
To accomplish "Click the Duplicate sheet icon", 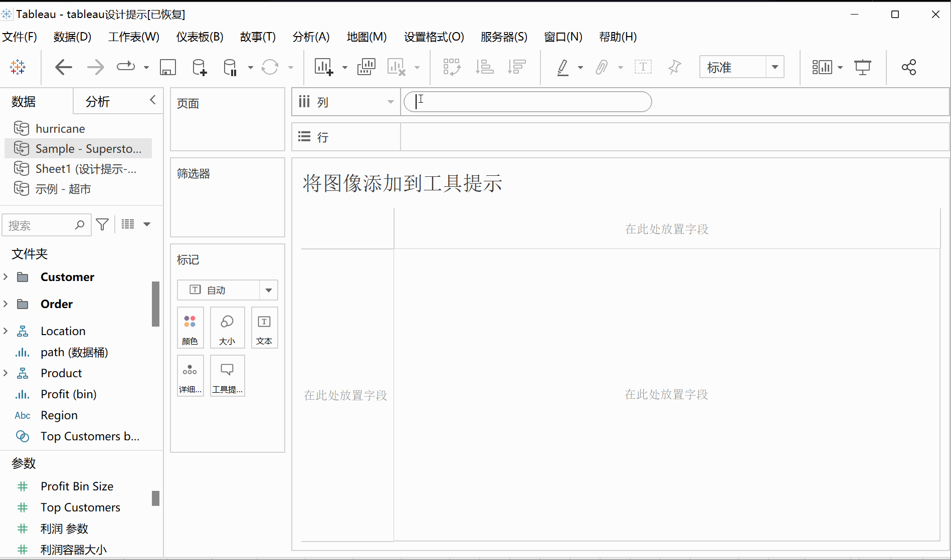I will click(366, 67).
